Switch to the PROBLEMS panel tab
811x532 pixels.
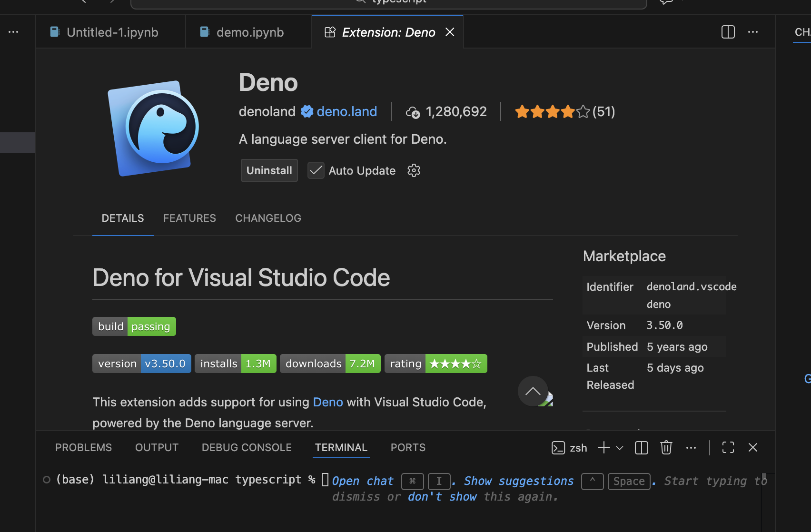click(84, 447)
